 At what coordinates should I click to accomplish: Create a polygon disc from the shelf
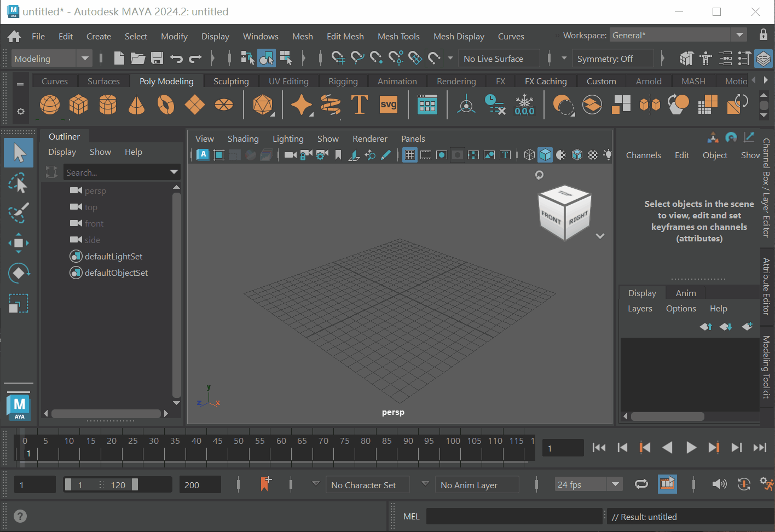pos(223,104)
